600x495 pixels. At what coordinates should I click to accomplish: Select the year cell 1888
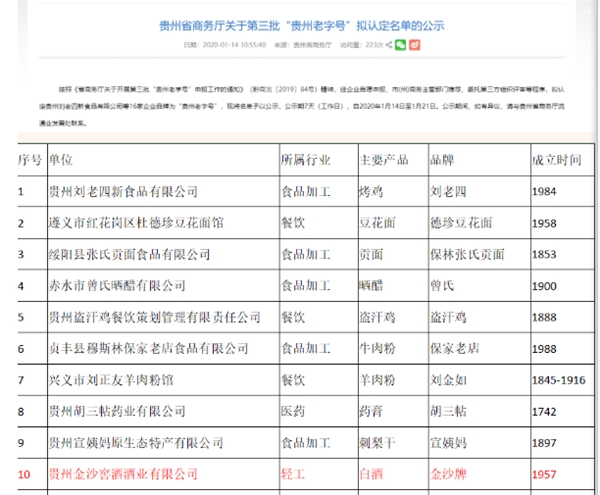(x=562, y=317)
